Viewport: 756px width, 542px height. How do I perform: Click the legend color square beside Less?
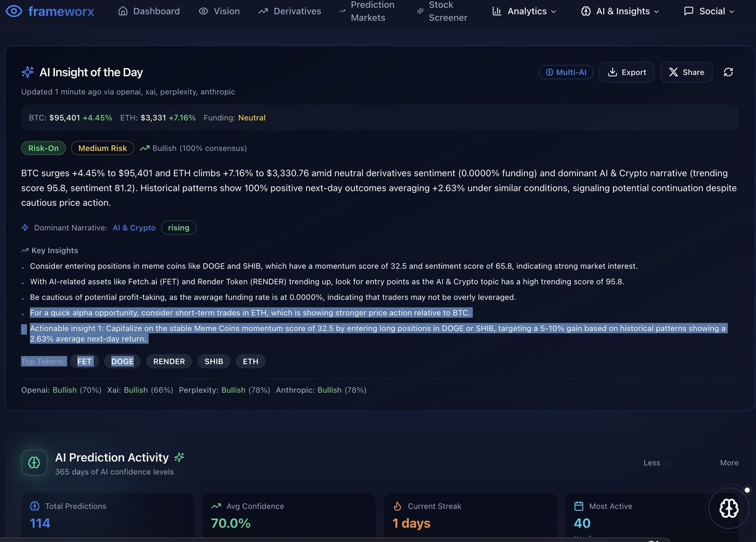point(669,463)
